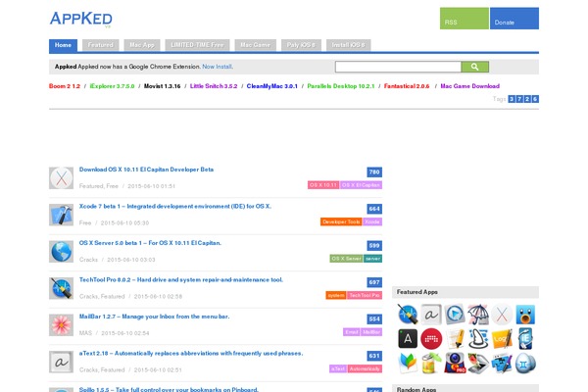The height and width of the screenshot is (392, 588).
Task: Select the scanner with photo app icon
Action: point(478,364)
